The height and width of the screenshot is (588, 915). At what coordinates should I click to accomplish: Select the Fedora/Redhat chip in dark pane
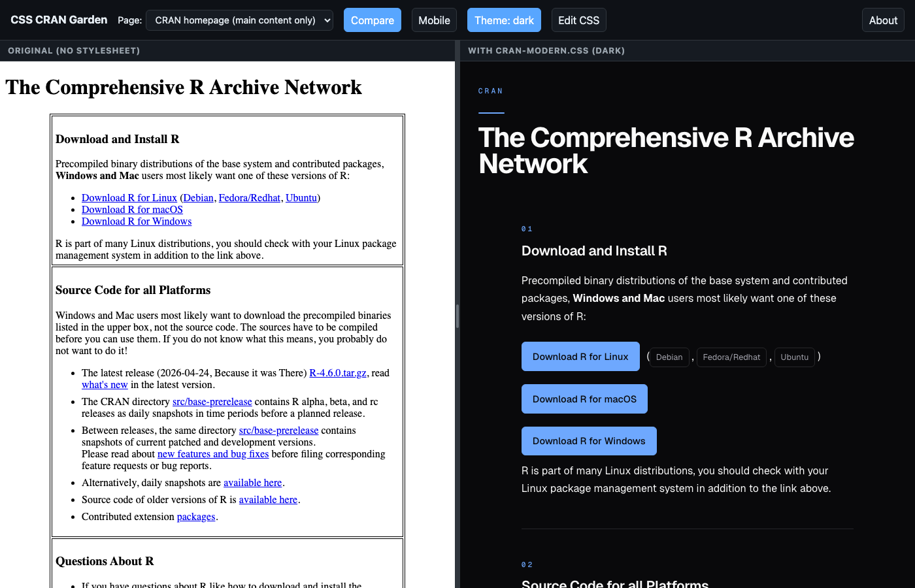pos(731,357)
